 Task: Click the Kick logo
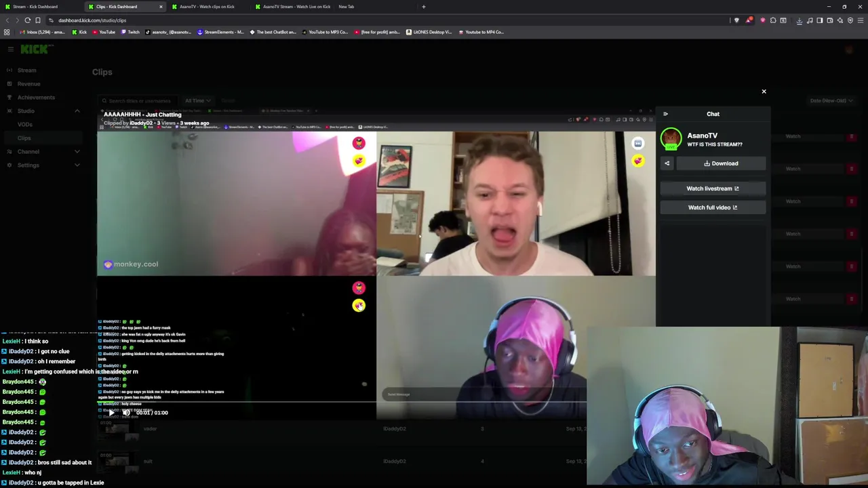(33, 49)
